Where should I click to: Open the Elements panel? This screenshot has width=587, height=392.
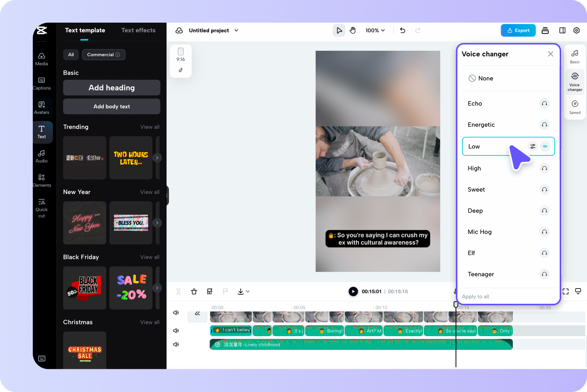(41, 180)
